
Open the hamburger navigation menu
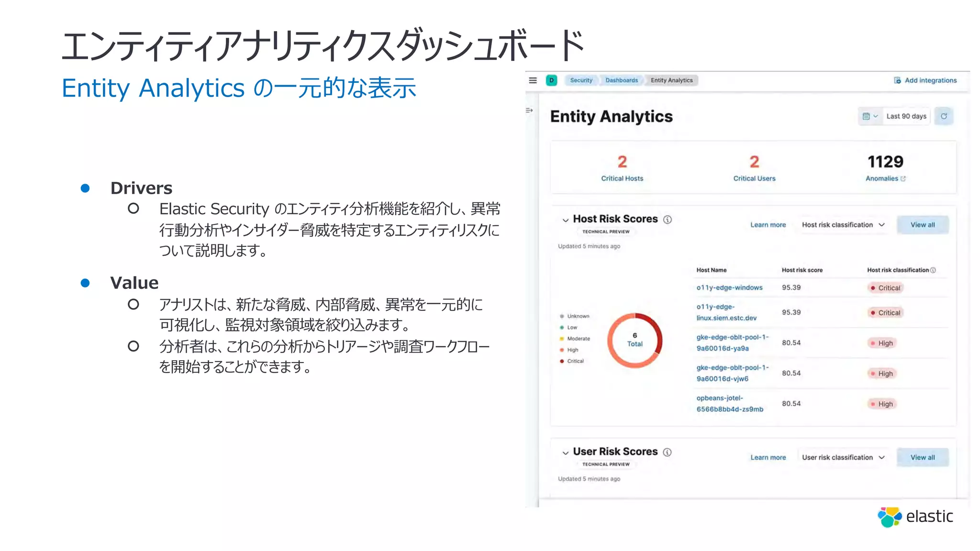tap(533, 80)
